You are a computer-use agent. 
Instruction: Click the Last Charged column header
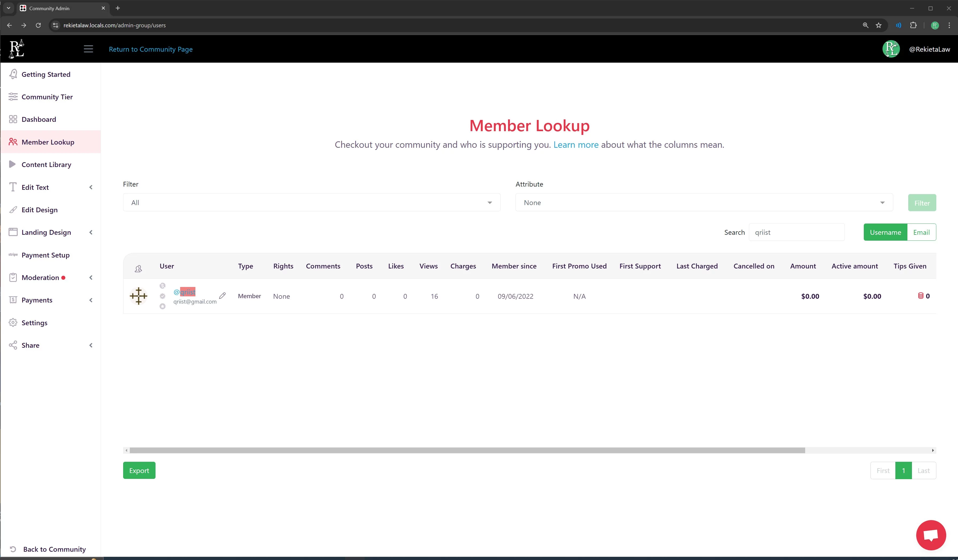tap(697, 266)
